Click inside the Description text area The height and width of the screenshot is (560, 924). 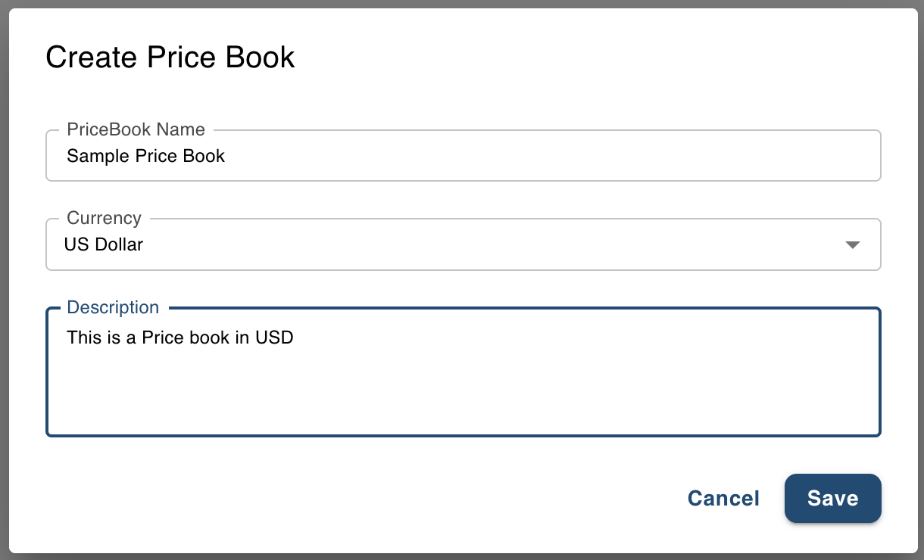[463, 371]
